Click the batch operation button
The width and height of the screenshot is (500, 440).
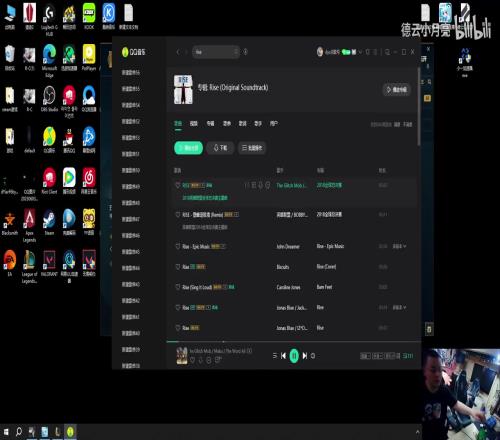(252, 148)
